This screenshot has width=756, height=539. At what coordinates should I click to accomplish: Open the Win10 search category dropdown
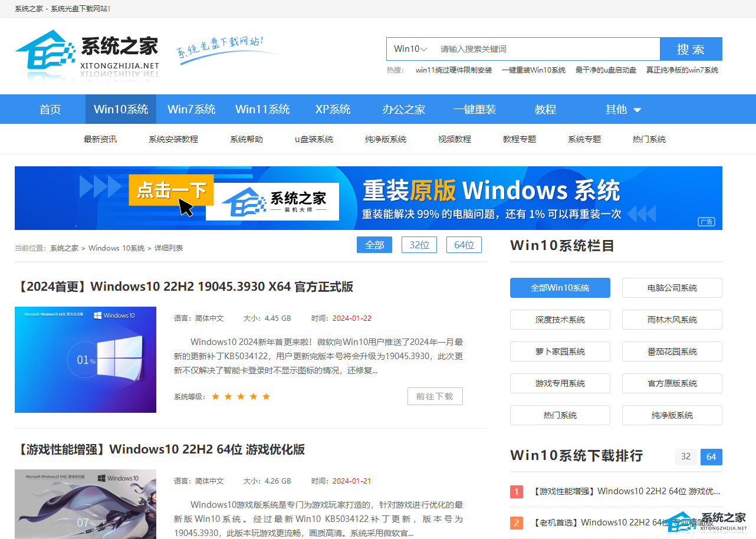pyautogui.click(x=410, y=49)
